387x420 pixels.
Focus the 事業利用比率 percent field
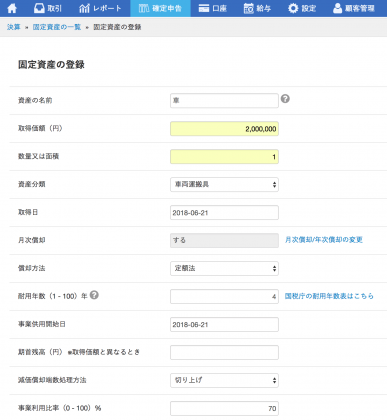point(224,408)
